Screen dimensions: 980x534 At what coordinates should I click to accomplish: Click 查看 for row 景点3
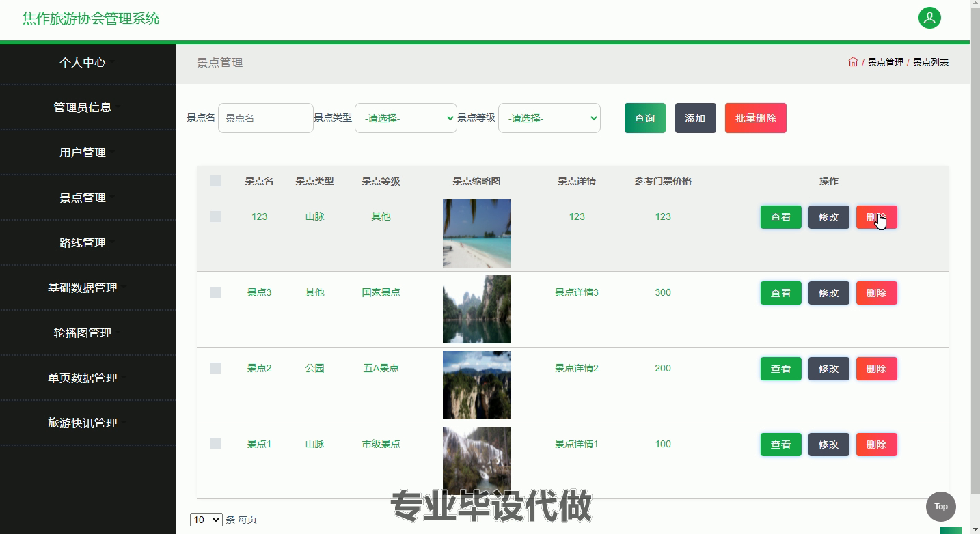(781, 293)
